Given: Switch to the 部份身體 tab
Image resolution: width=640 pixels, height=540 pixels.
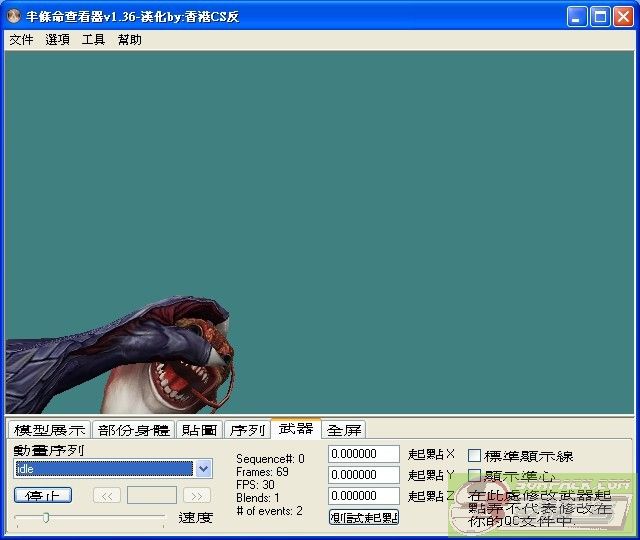Looking at the screenshot, I should (x=134, y=430).
